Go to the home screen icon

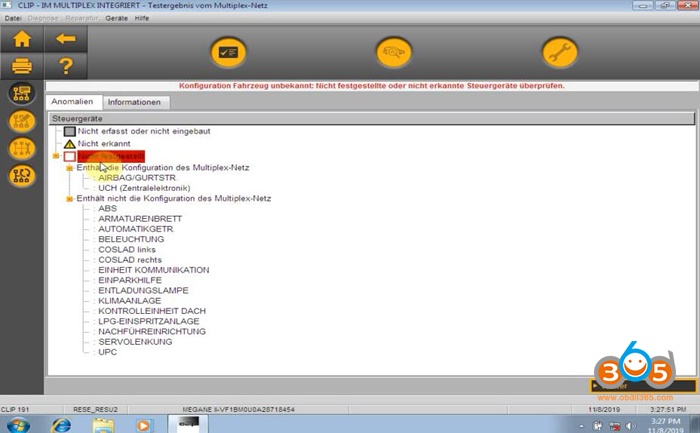pos(22,40)
